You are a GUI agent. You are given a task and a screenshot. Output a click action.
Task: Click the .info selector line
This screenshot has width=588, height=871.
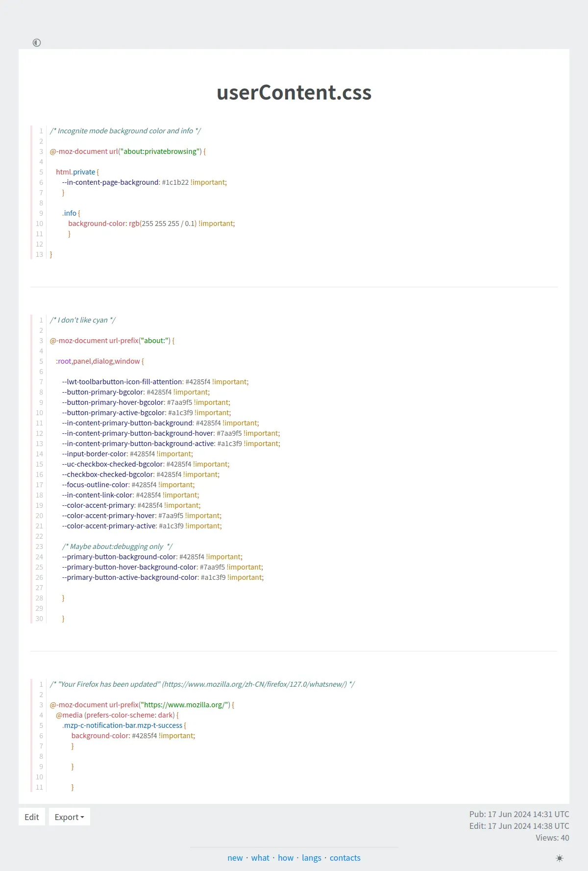tap(71, 213)
